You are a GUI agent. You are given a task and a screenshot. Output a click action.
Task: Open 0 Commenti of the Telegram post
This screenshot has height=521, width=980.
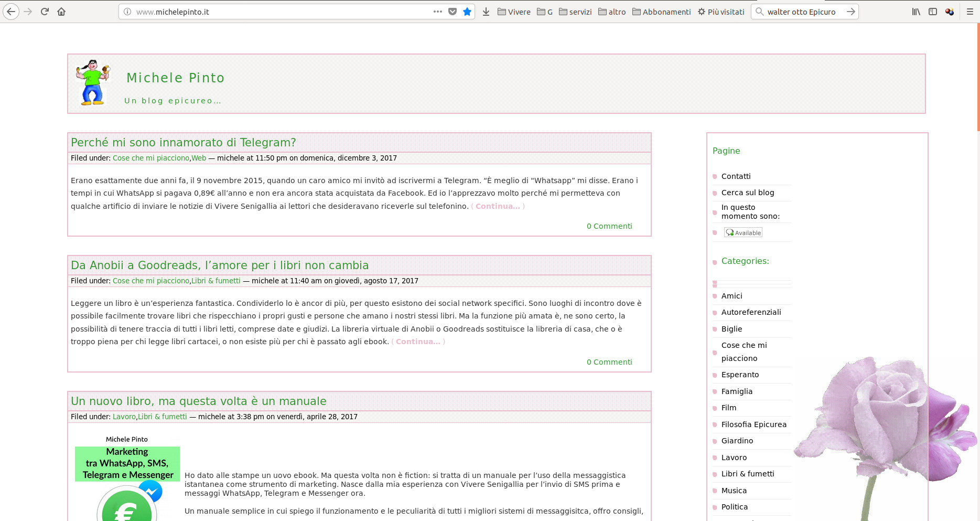click(609, 226)
